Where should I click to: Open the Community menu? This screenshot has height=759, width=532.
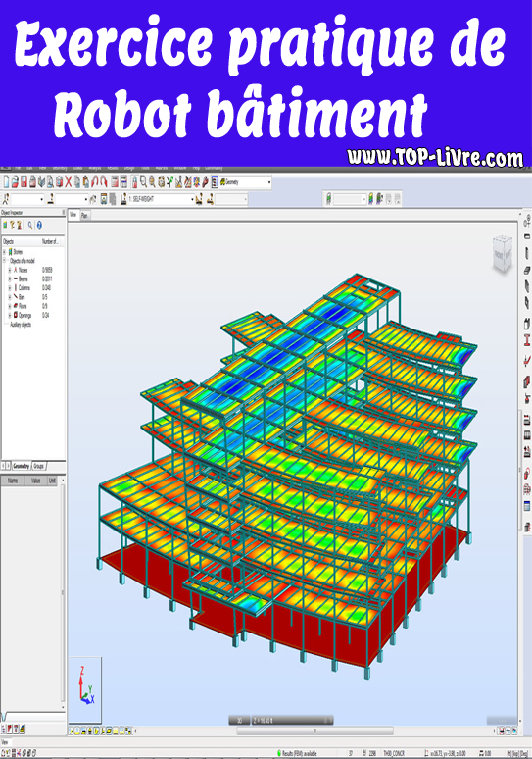coord(214,168)
